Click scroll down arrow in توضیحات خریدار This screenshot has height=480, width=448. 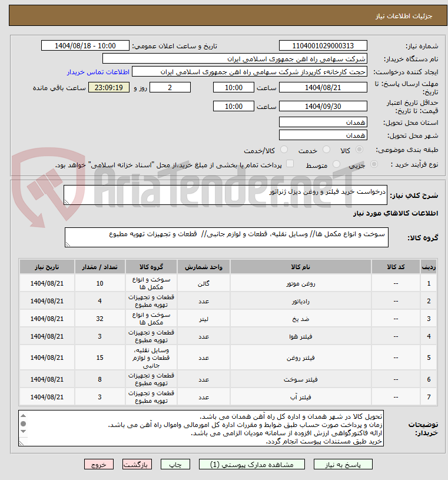tap(24, 431)
